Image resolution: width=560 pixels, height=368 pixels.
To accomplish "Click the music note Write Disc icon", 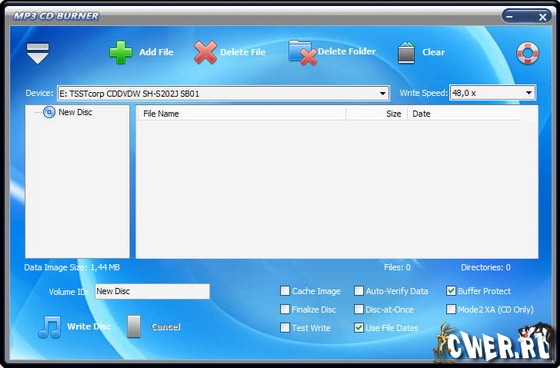I will pyautogui.click(x=49, y=327).
